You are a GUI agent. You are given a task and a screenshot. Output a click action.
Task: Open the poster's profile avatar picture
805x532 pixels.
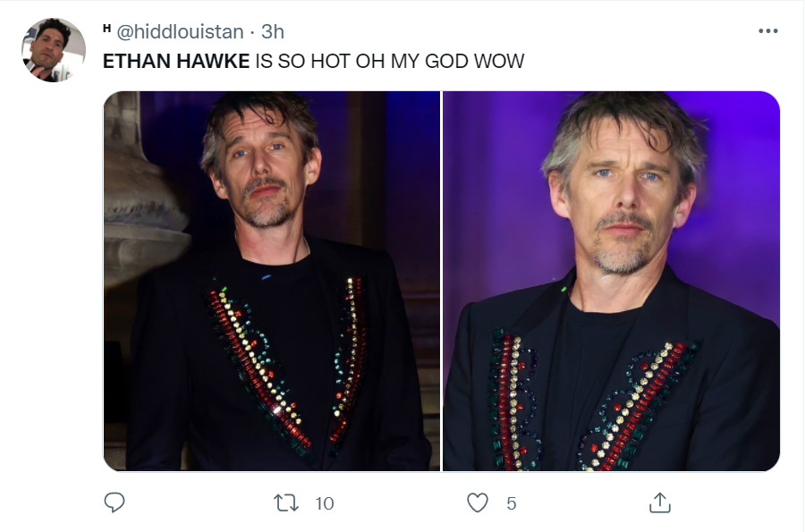tap(54, 50)
